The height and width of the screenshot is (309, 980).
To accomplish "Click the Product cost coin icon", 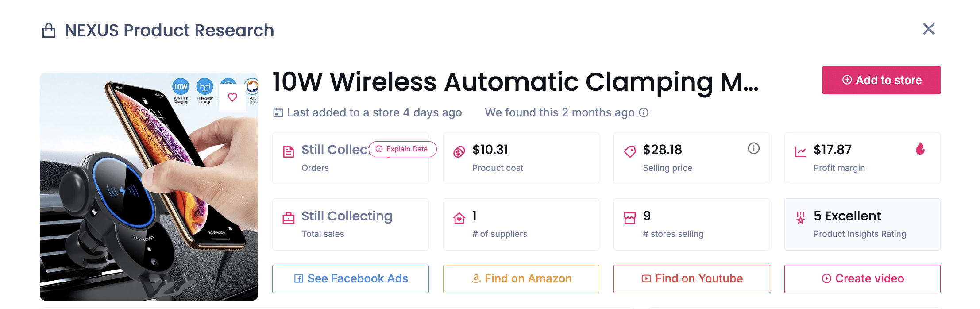I will click(x=459, y=152).
